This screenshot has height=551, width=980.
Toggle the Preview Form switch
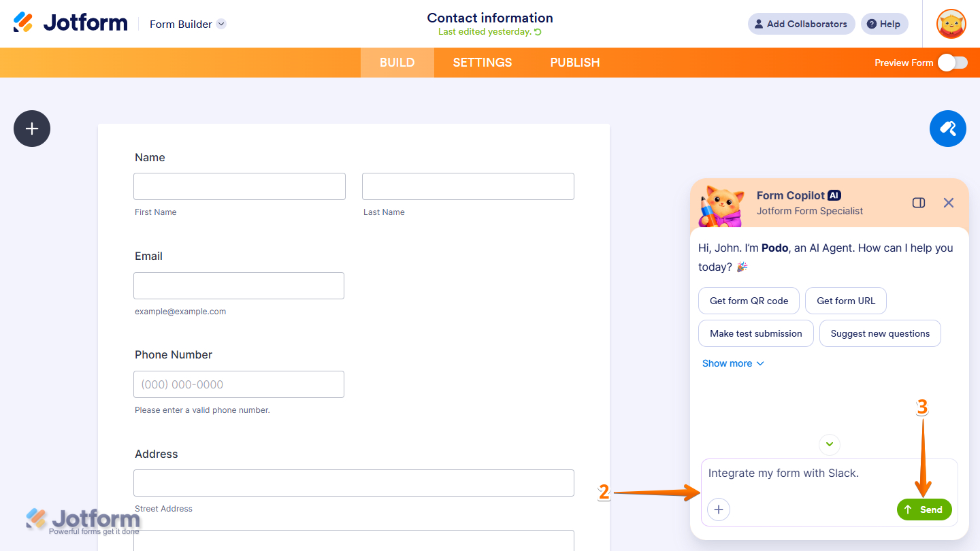tap(952, 62)
